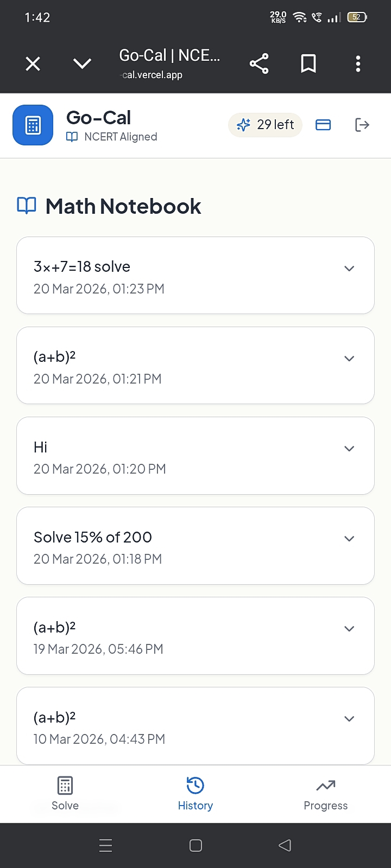Minimize custom tab with down chevron
This screenshot has height=868, width=391.
coord(82,64)
